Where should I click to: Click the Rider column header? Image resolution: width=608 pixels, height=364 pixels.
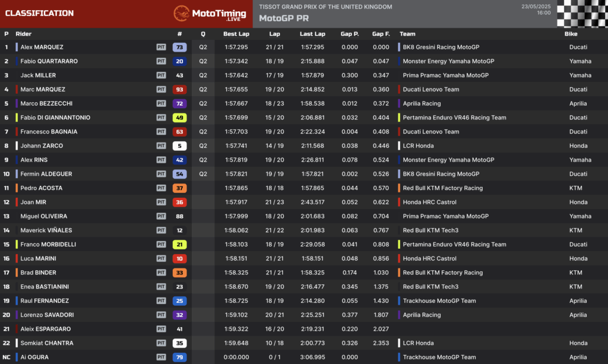click(x=23, y=34)
